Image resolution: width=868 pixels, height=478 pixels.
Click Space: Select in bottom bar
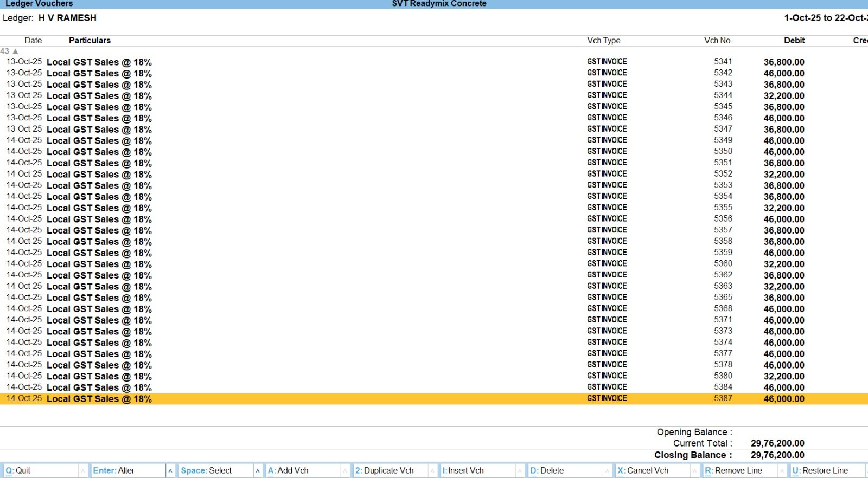[x=206, y=470]
